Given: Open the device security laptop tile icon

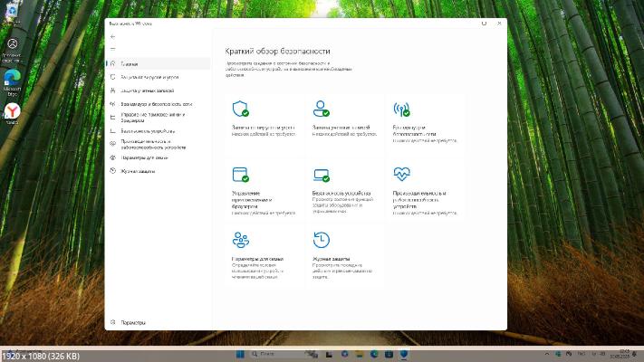Looking at the screenshot, I should (x=319, y=174).
